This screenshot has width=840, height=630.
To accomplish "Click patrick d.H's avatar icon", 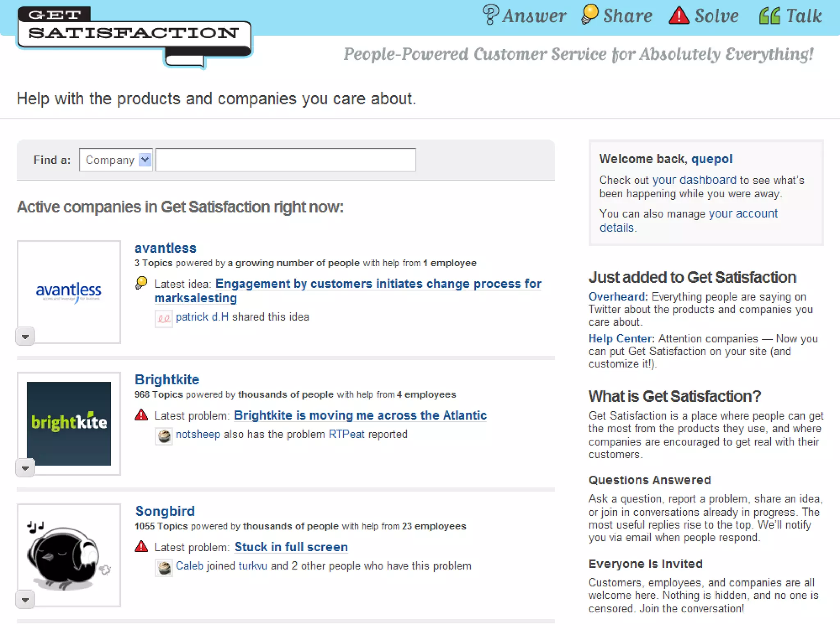I will click(x=164, y=318).
